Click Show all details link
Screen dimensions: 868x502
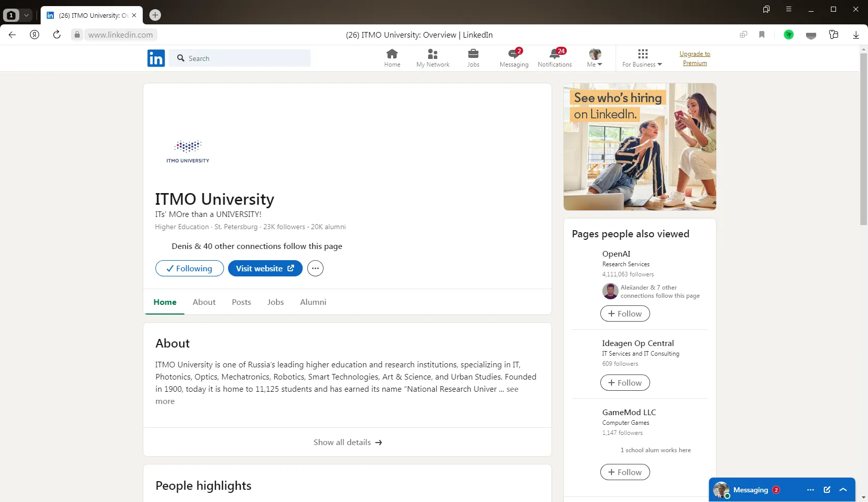pyautogui.click(x=347, y=442)
